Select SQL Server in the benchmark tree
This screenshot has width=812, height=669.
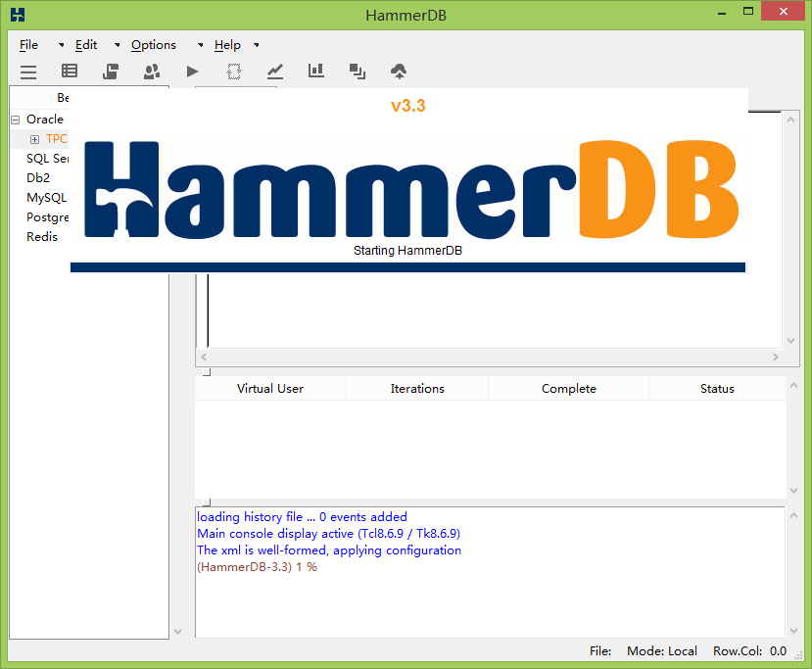tap(47, 159)
